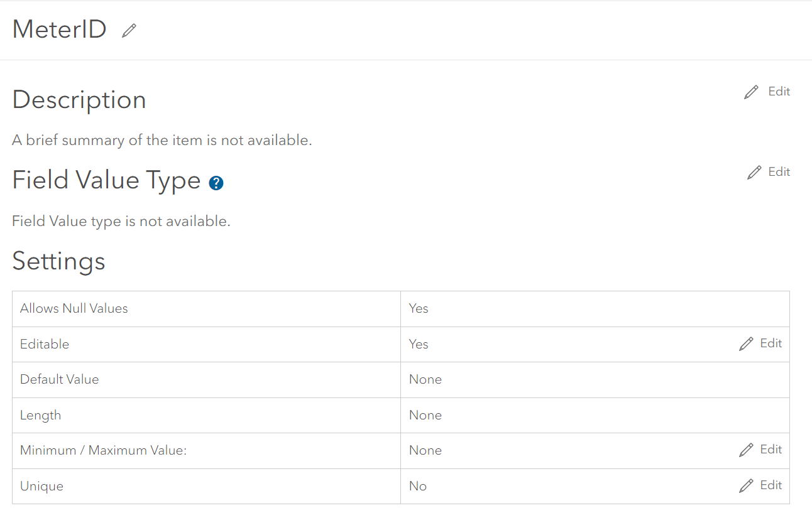Open the Description editor via Edit
Screen dimensions: 812x513
[x=779, y=91]
